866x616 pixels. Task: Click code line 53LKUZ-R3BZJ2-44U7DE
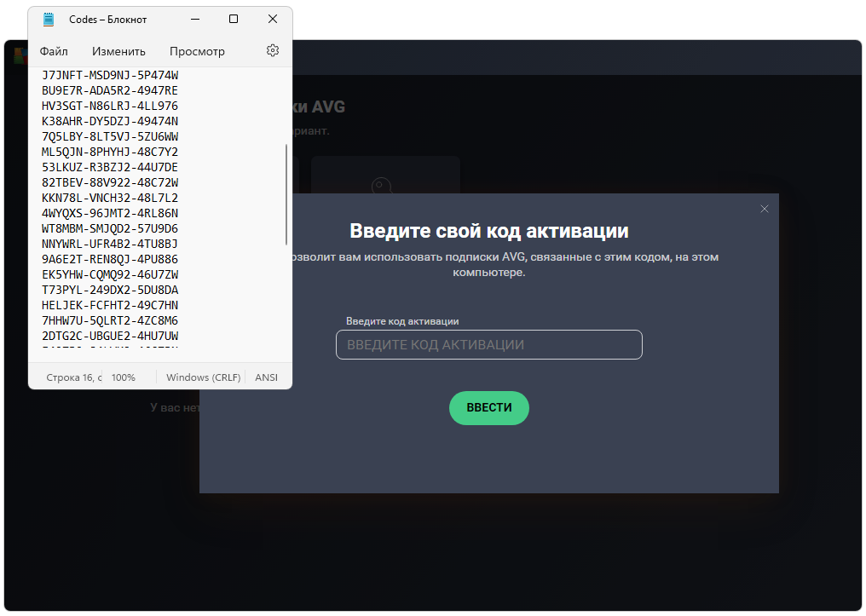(x=110, y=167)
